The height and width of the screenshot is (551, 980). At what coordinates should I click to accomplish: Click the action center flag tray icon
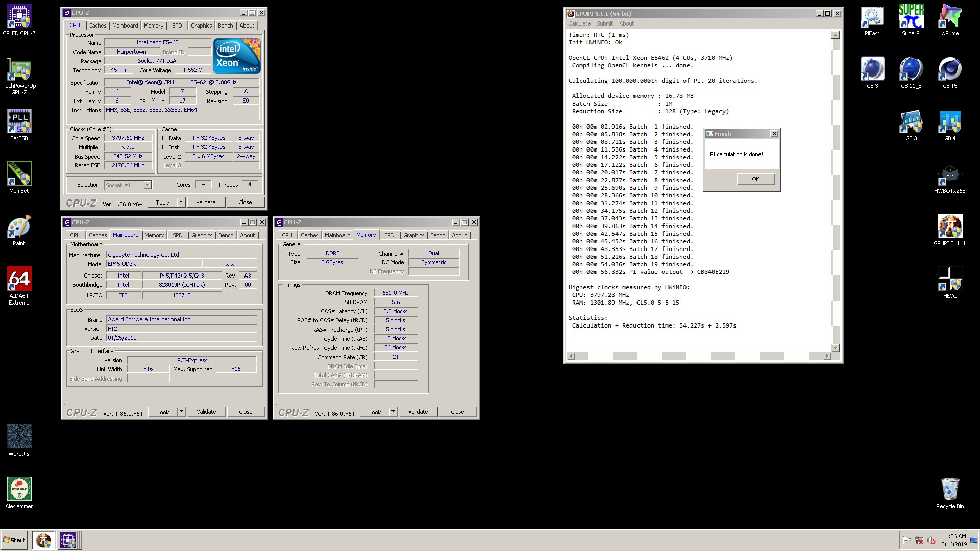(907, 540)
